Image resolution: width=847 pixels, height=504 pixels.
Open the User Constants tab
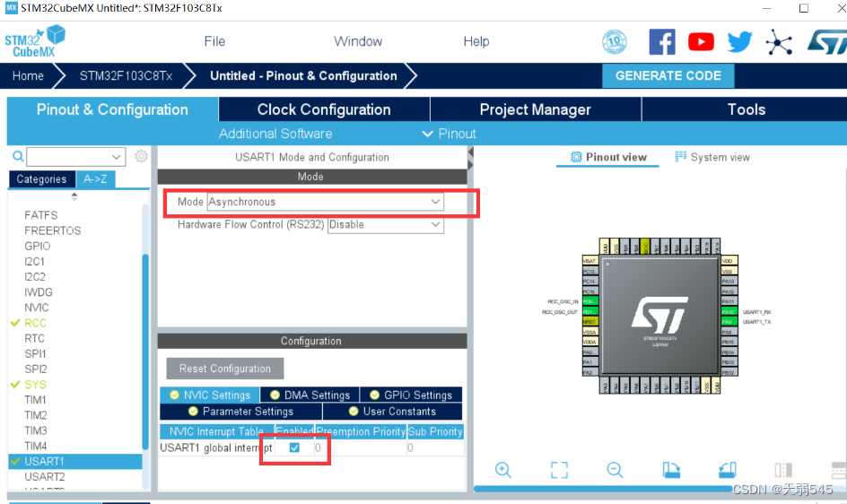[393, 411]
